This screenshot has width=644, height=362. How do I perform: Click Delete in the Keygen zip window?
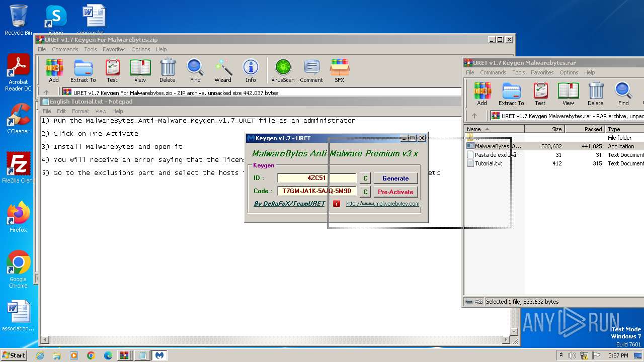(168, 71)
